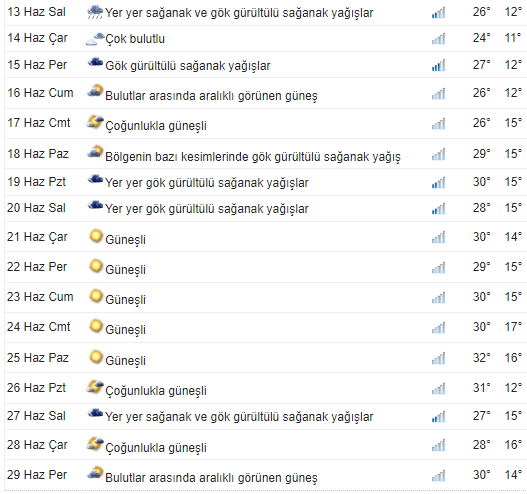Click the mostly sunny icon for 28 Haz Çar
Image resolution: width=527 pixels, height=494 pixels.
[95, 444]
